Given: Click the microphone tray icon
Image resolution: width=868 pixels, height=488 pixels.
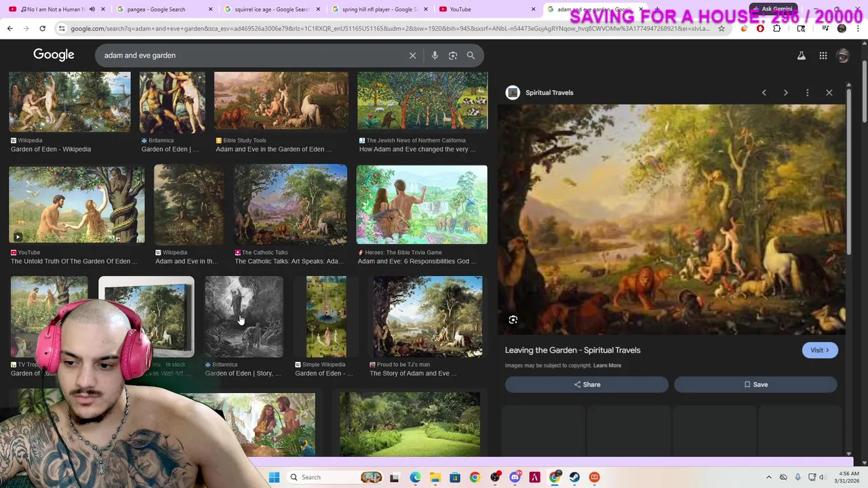Looking at the screenshot, I should point(797,477).
